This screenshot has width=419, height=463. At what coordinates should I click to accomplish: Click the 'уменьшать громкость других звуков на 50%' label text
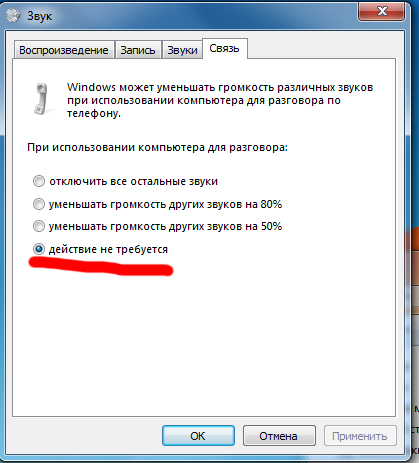click(165, 226)
